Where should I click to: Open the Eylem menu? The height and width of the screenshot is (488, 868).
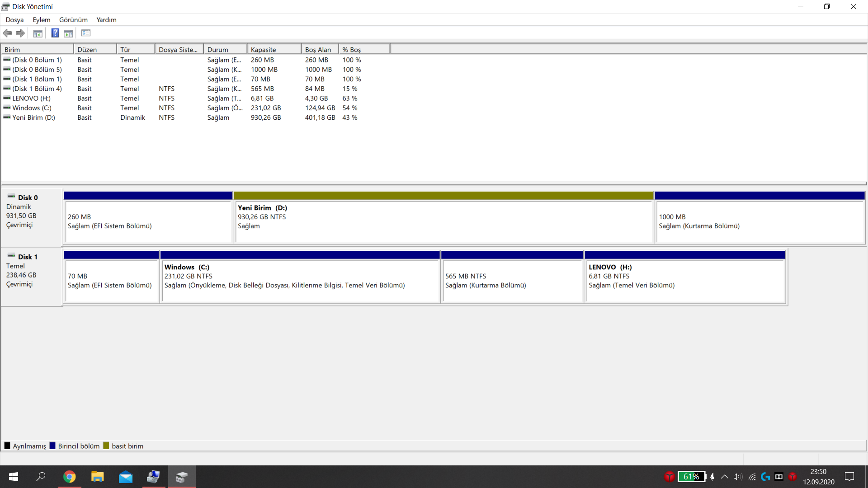pos(41,20)
